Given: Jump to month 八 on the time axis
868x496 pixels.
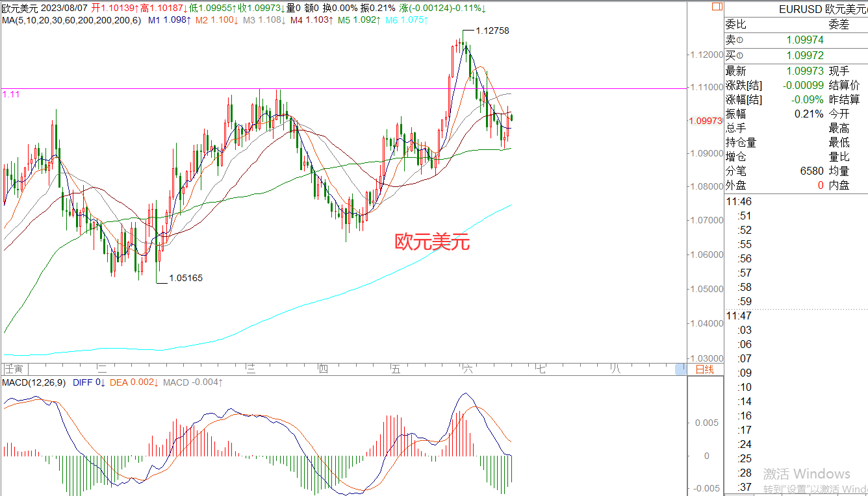Looking at the screenshot, I should click(615, 369).
